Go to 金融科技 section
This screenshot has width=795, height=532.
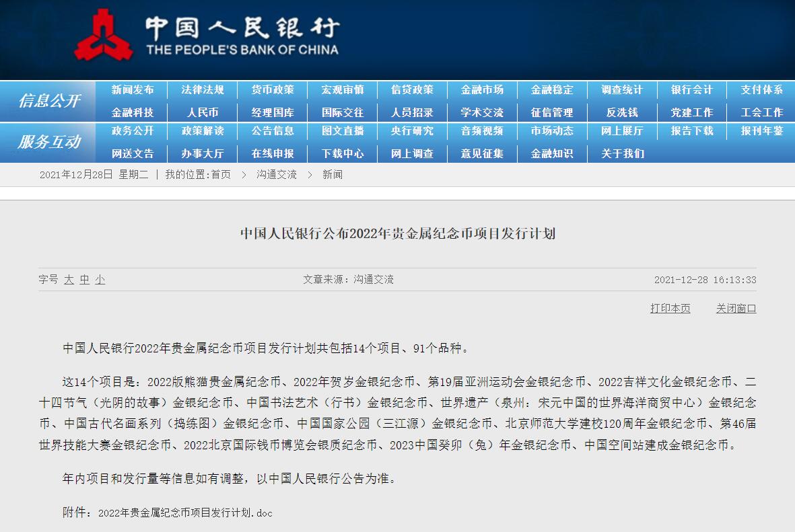[x=133, y=112]
